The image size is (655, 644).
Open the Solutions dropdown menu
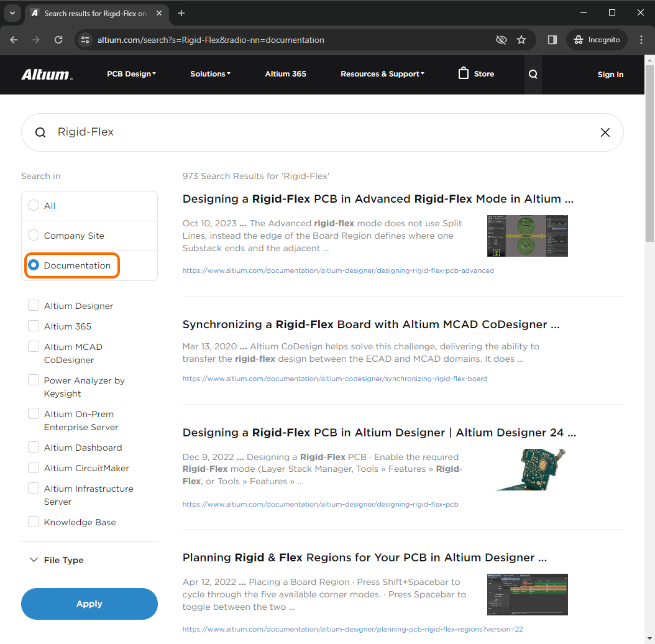coord(210,74)
